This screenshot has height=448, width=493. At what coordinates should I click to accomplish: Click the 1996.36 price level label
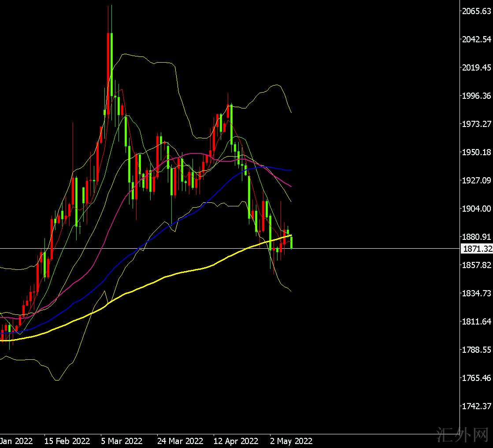[x=476, y=96]
